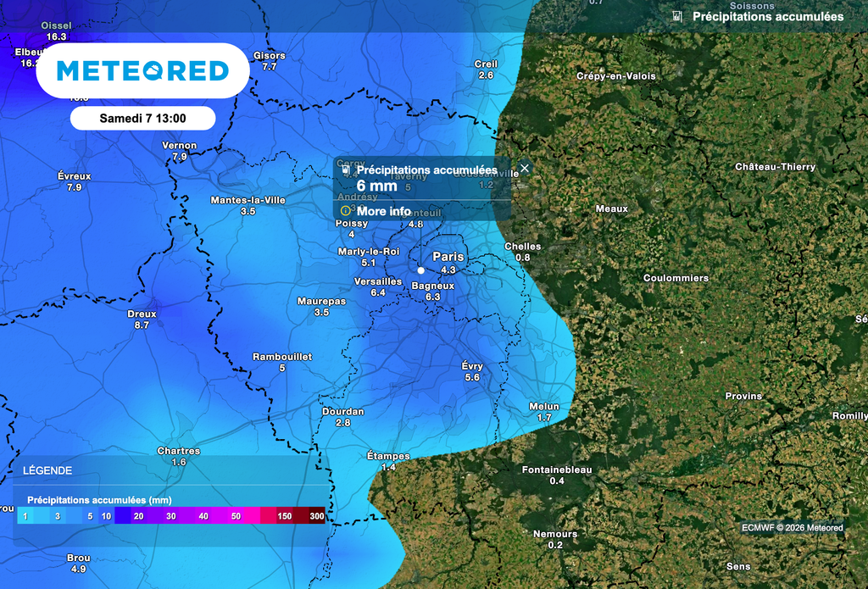The image size is (868, 589).
Task: Collapse the LÉGENDE panel header
Action: 47,470
